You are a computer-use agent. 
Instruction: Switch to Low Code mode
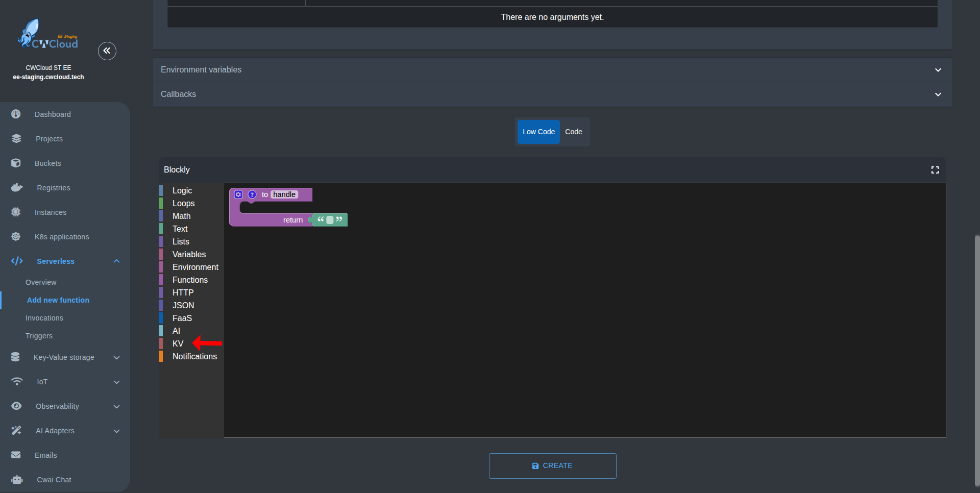(538, 132)
